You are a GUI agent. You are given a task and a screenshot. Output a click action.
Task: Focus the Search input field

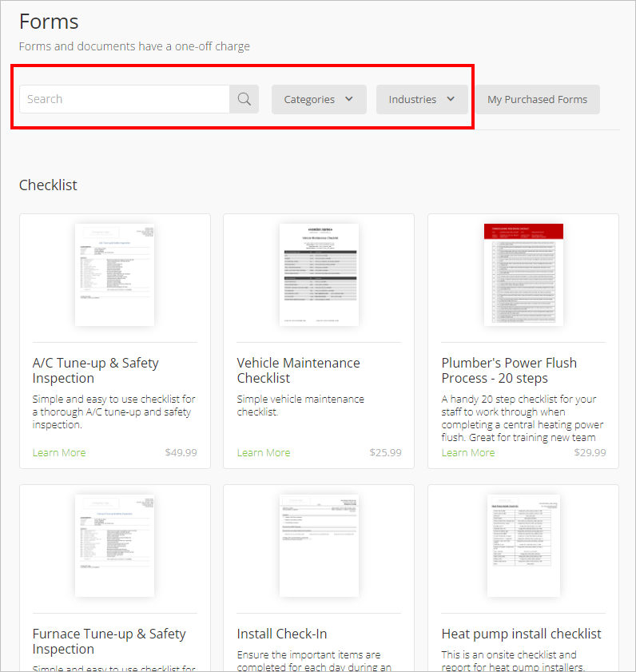pyautogui.click(x=125, y=99)
